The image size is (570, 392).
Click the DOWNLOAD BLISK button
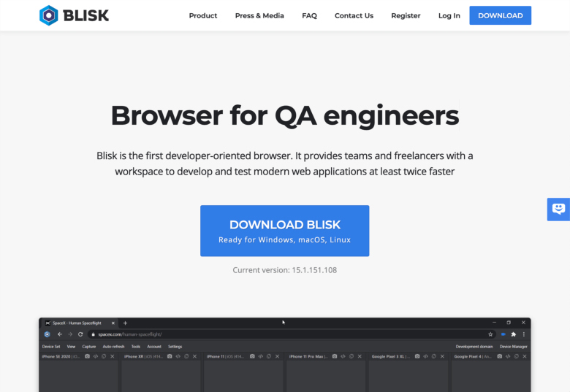tap(285, 231)
